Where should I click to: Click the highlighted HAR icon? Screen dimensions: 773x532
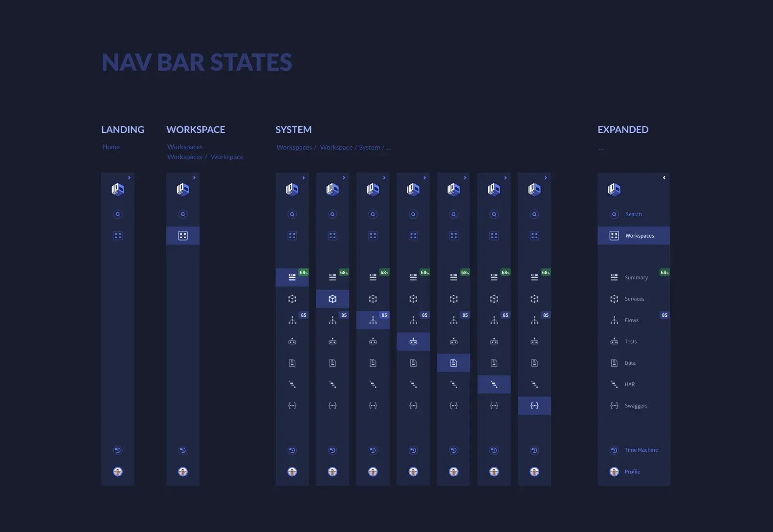click(x=494, y=384)
